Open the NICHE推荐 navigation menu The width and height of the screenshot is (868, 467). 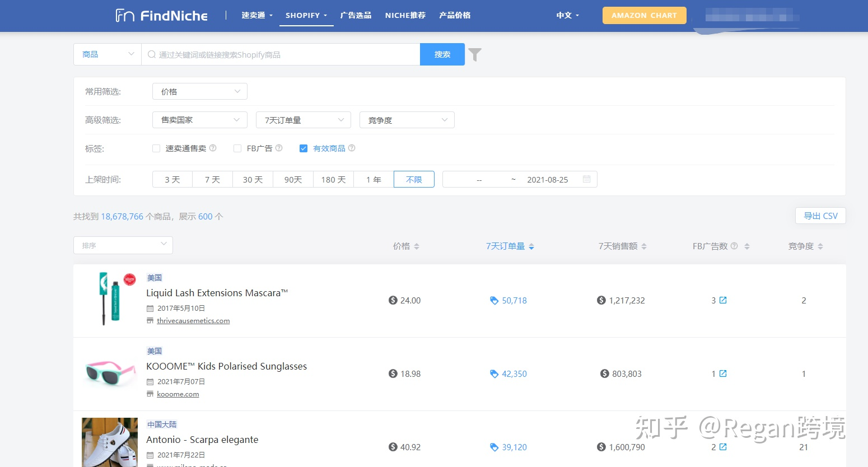[405, 15]
